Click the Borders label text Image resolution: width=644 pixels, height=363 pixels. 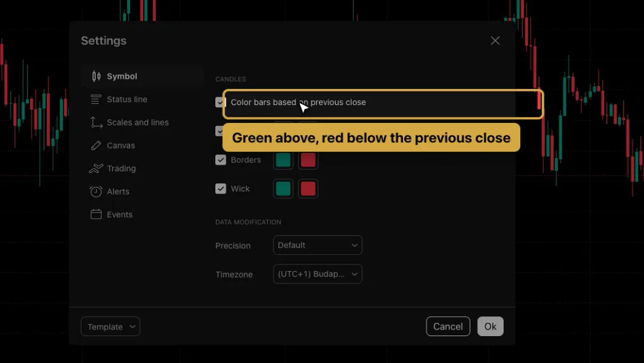tap(246, 159)
